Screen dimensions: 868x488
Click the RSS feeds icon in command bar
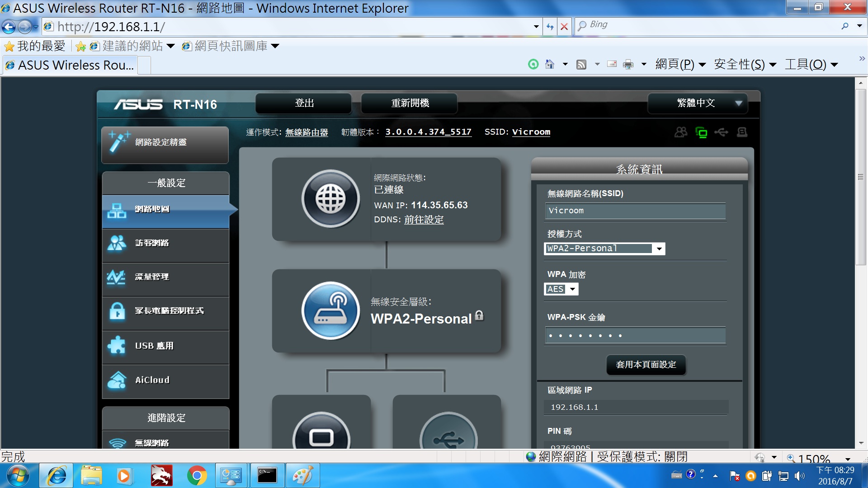(x=582, y=65)
